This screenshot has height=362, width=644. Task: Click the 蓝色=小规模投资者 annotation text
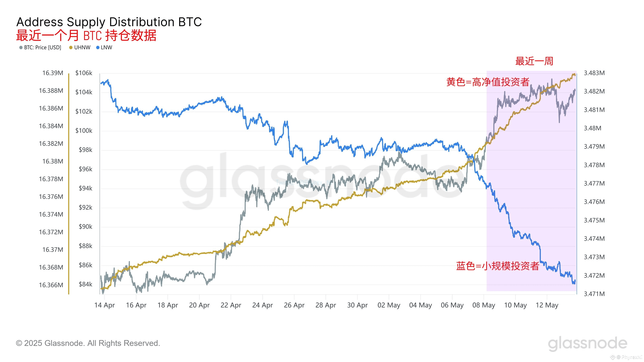497,266
